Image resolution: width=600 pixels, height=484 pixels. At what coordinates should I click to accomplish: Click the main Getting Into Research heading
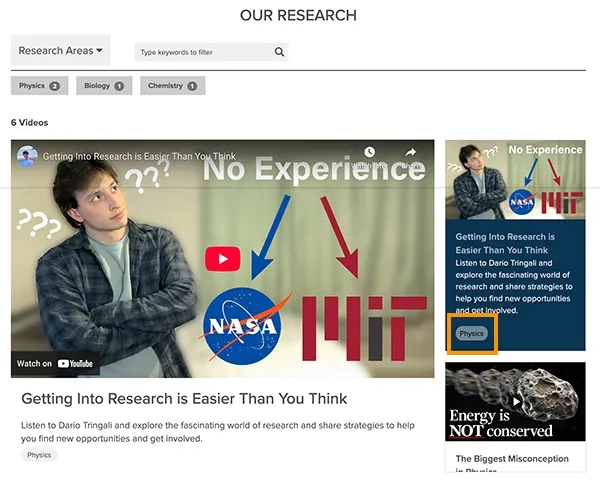(184, 399)
